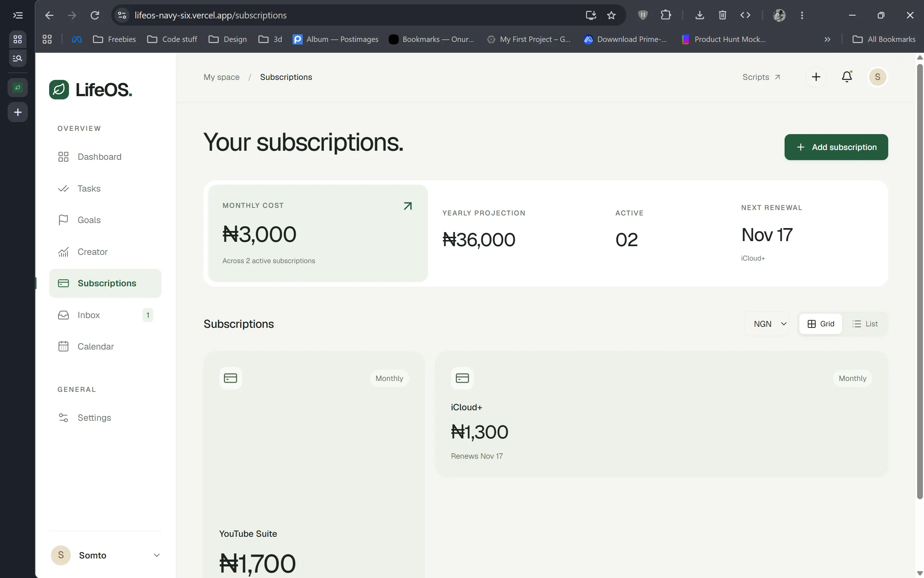Open the S profile avatar in header
This screenshot has width=924, height=578.
[877, 77]
